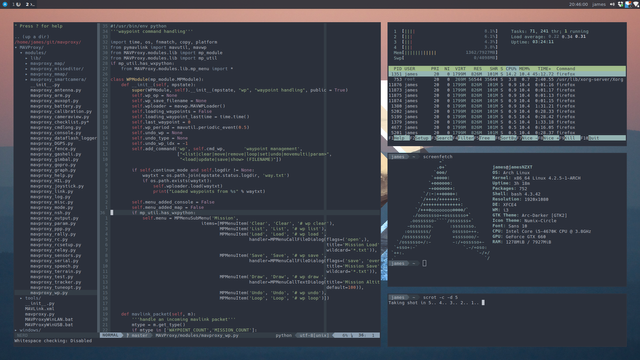The height and width of the screenshot is (360, 640).
Task: Click the blue circle launcher icon in the top bar
Action: (5, 4)
